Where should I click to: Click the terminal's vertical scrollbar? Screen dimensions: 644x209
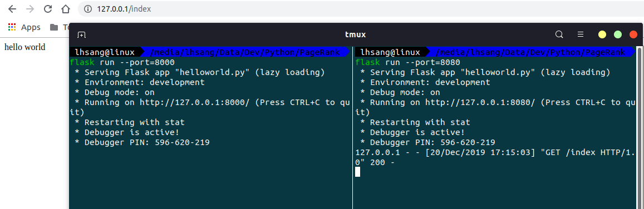pyautogui.click(x=639, y=128)
